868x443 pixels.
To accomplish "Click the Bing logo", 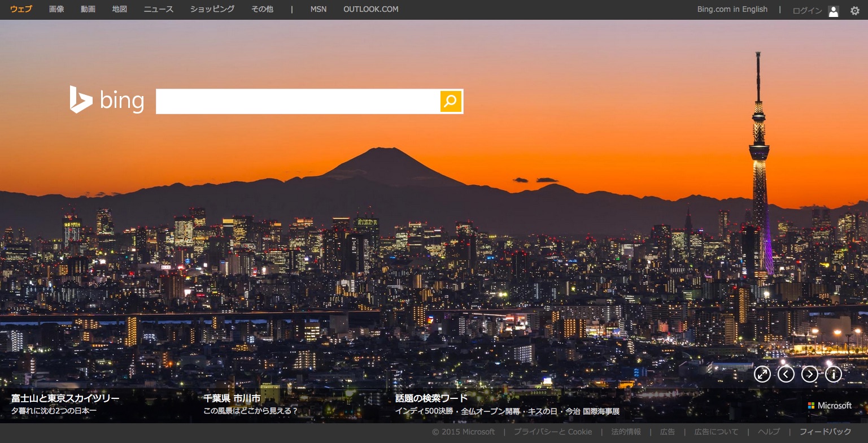I will [x=107, y=101].
